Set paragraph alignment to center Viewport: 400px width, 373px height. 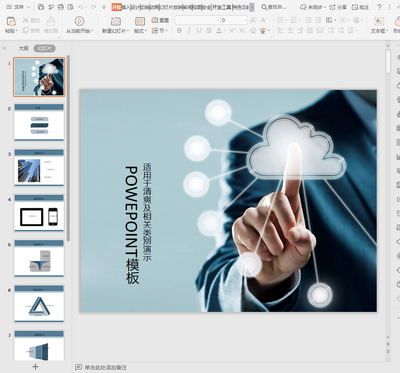290,31
